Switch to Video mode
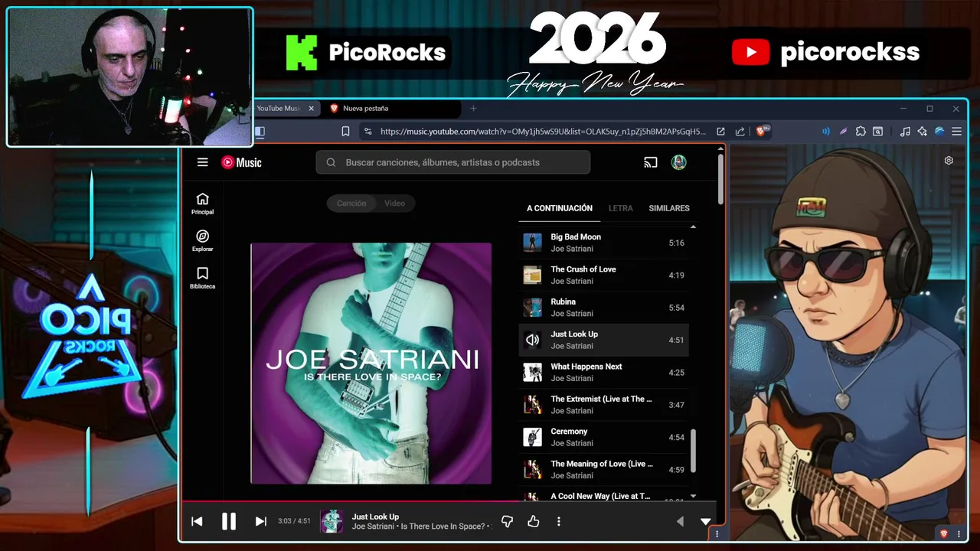Viewport: 980px width, 551px height. point(394,203)
